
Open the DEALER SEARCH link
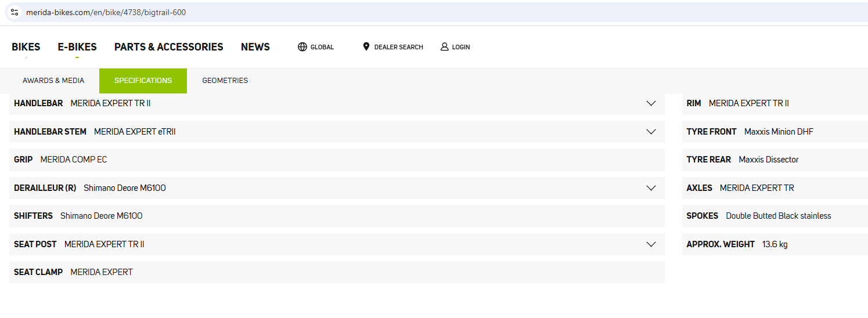(399, 47)
